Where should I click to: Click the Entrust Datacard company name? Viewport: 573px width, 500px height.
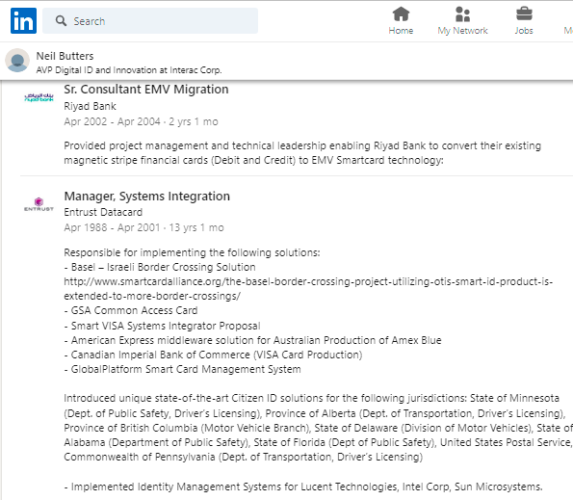click(x=103, y=212)
